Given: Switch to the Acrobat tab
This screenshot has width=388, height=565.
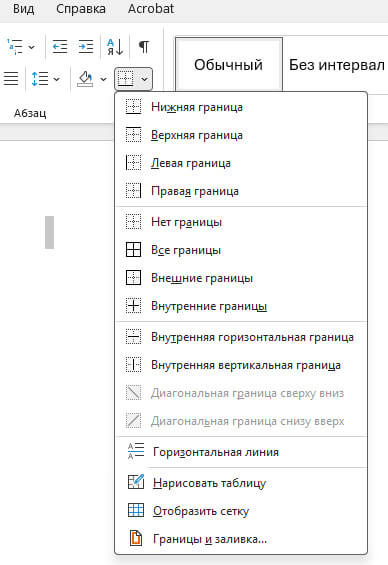Looking at the screenshot, I should 151,9.
